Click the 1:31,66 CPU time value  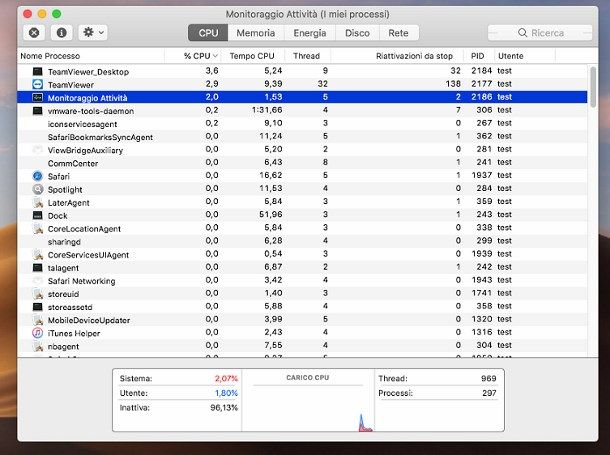coord(267,110)
